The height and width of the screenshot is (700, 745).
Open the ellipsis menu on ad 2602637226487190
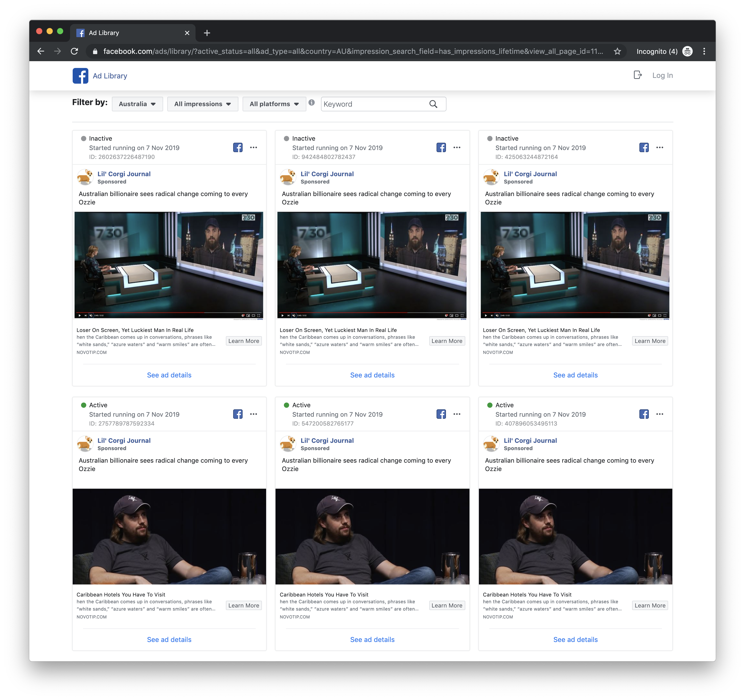(x=254, y=148)
